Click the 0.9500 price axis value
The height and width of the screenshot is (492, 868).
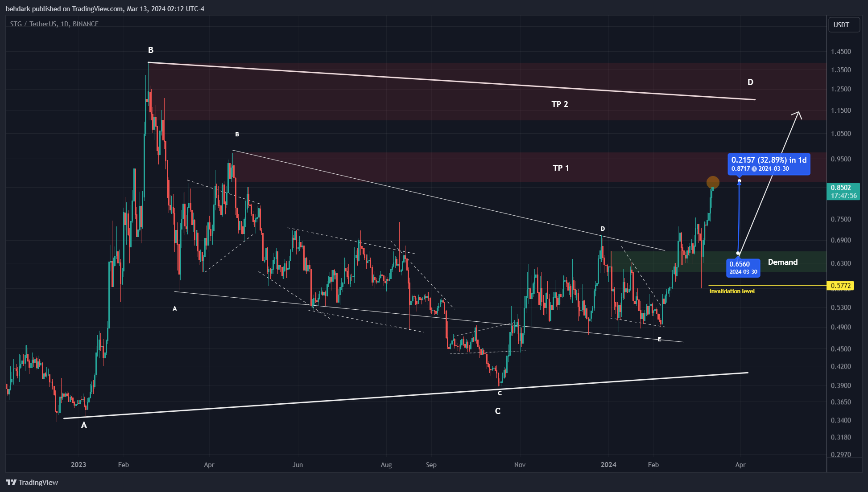[841, 159]
